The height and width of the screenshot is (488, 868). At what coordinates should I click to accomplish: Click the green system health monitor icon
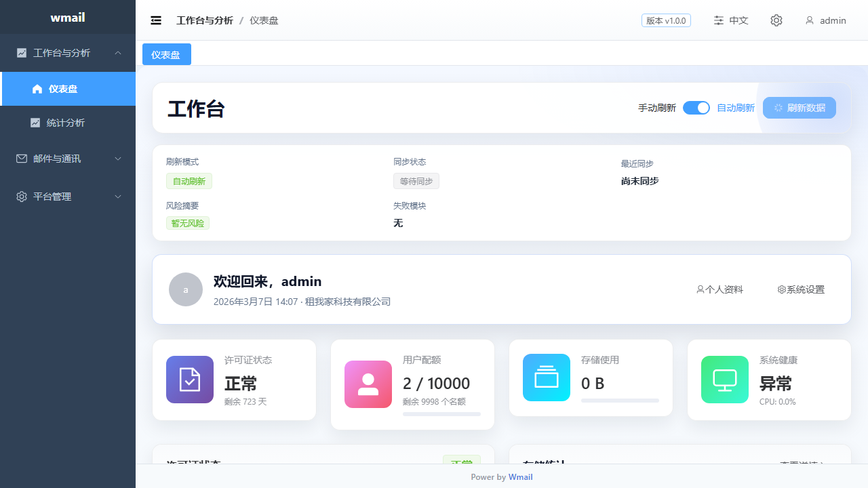point(725,380)
